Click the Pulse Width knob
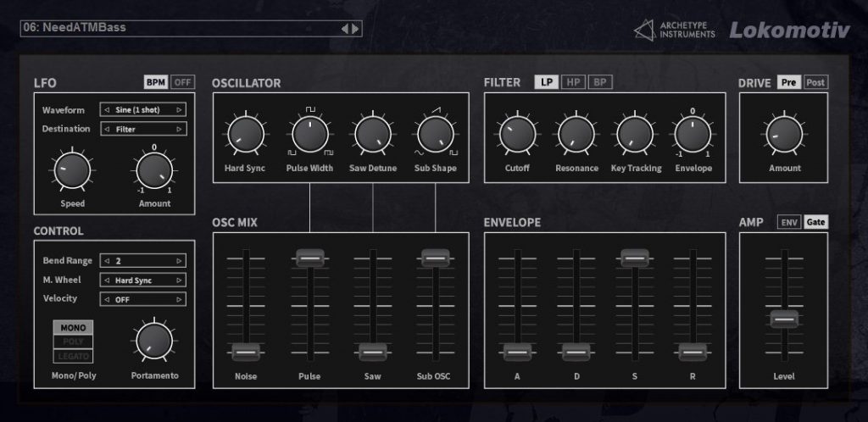The width and height of the screenshot is (868, 422). 310,135
